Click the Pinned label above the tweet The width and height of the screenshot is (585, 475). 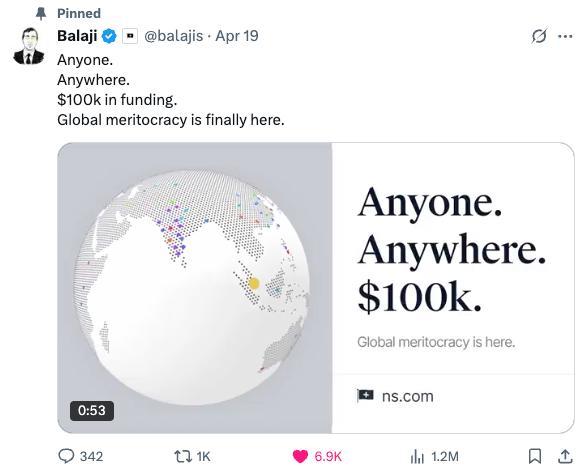click(x=79, y=13)
